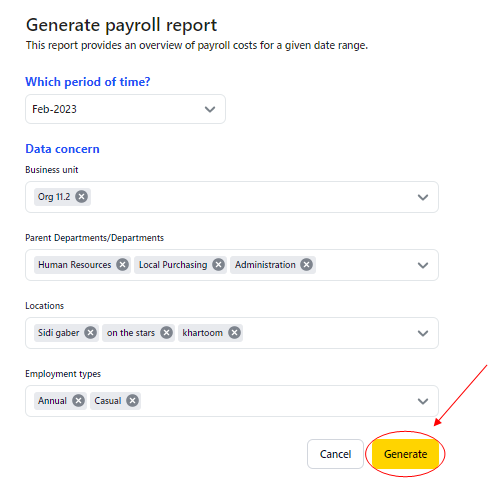Expand the Employment types dropdown chevron
This screenshot has height=484, width=493.
[423, 401]
